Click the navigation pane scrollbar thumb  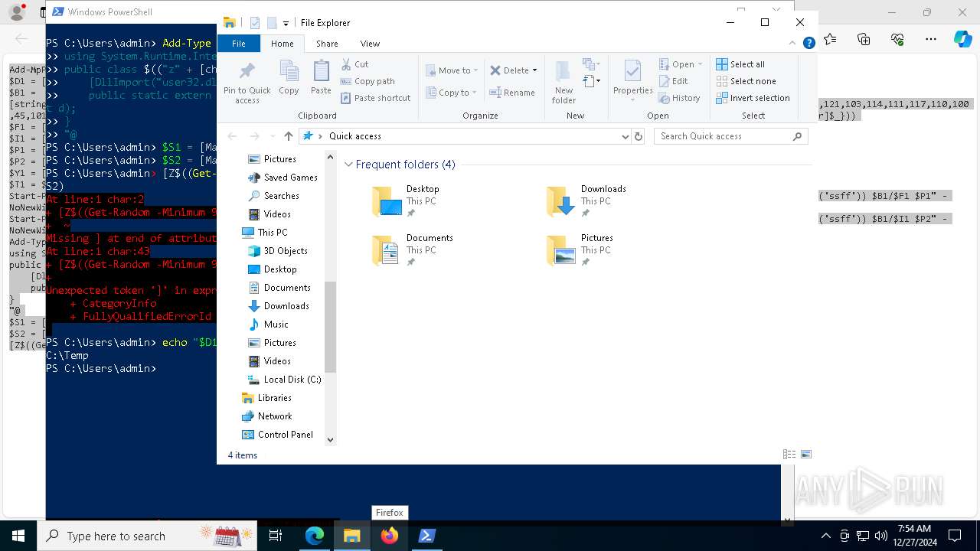331,327
